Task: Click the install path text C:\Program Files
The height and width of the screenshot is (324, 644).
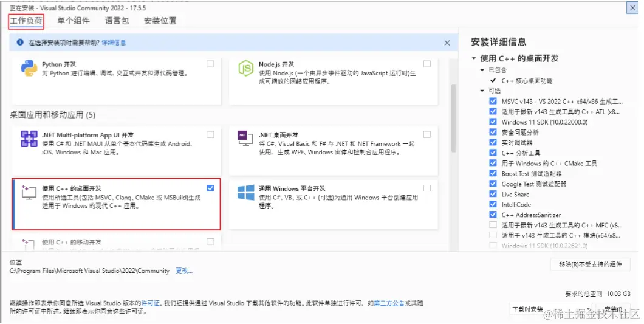Action: (x=89, y=271)
